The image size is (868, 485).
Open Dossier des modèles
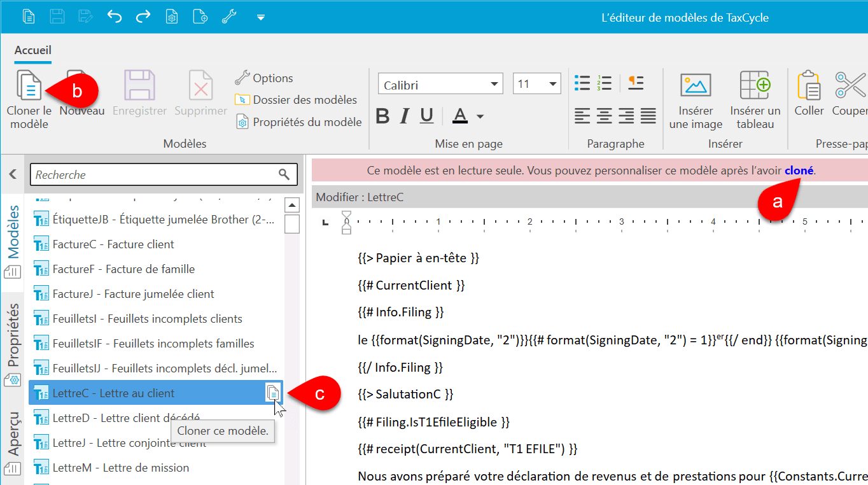[304, 100]
